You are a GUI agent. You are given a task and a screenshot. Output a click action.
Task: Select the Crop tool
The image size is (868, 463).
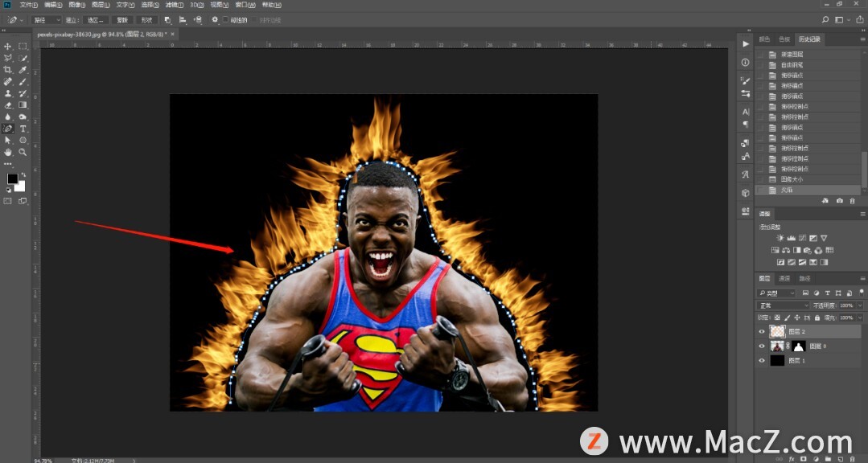[8, 70]
